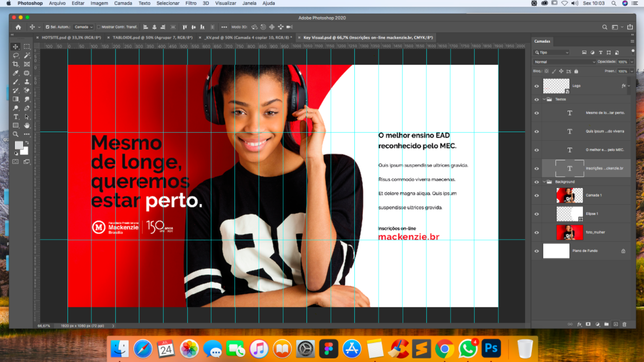Switch to the _KV.psd document tab
The image size is (644, 362).
coord(247,38)
